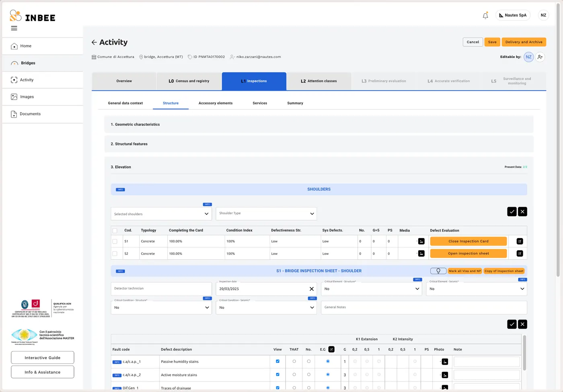Select No. radio for Passive humidity stains

(309, 361)
